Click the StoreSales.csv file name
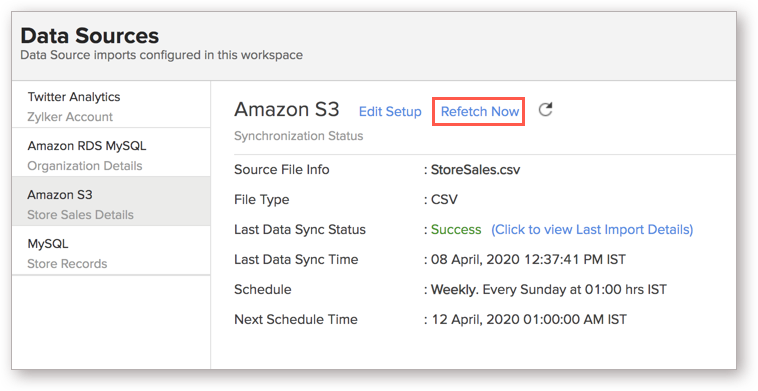This screenshot has height=391, width=758. (x=475, y=170)
